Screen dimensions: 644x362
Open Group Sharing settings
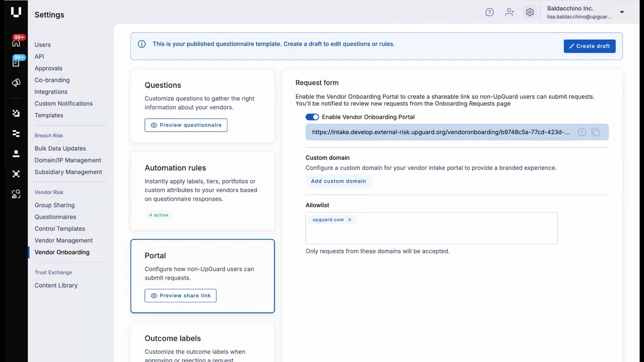54,205
